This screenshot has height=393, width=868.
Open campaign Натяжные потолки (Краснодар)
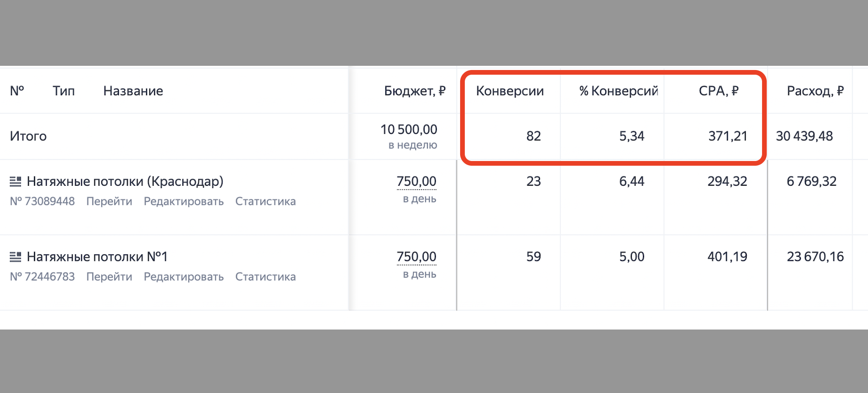(125, 181)
